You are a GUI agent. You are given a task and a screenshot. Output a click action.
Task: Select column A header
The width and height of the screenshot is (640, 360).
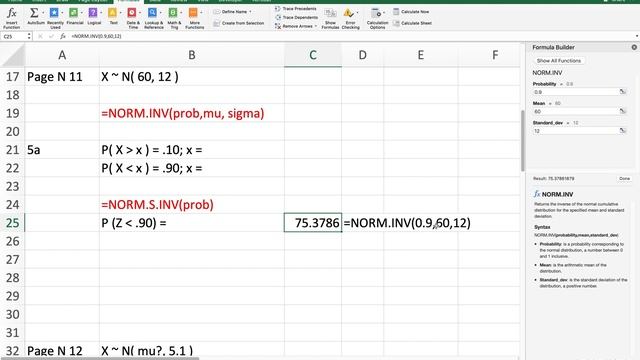62,55
